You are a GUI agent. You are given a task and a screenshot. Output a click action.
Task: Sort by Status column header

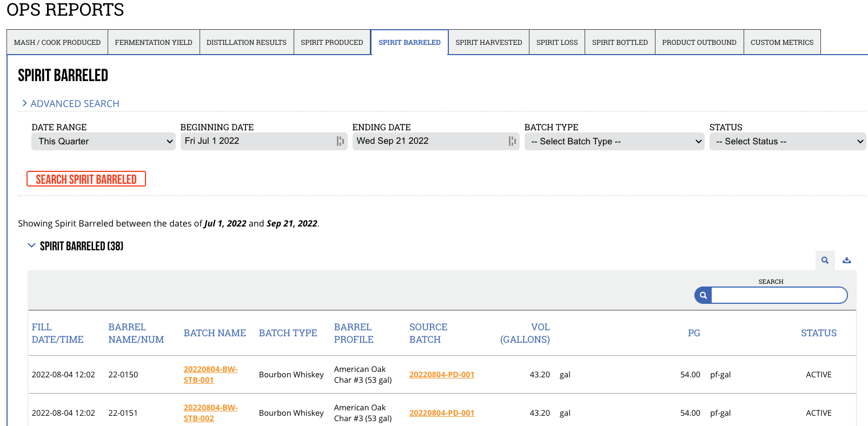tap(819, 333)
